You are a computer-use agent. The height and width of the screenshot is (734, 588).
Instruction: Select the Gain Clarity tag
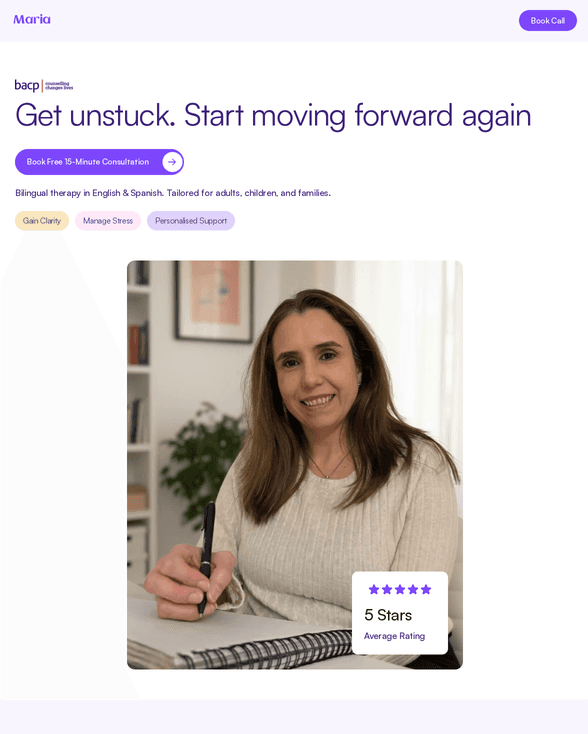(42, 220)
